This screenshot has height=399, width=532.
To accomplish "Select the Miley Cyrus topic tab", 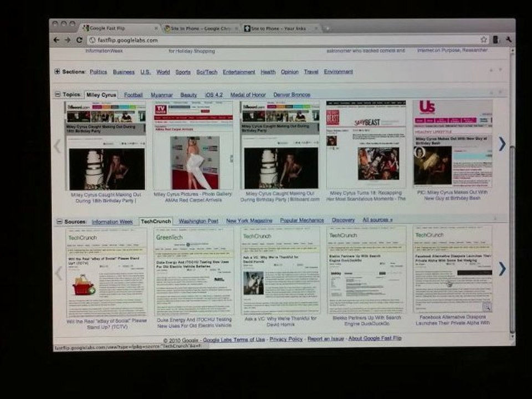I will point(101,95).
